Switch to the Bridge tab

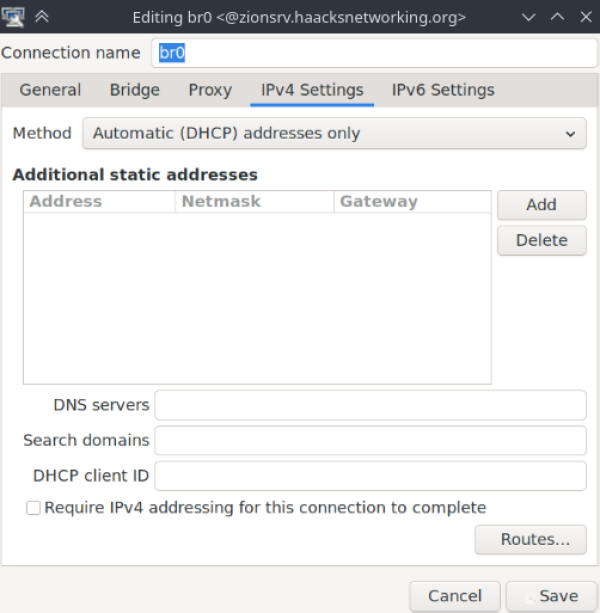(x=134, y=90)
